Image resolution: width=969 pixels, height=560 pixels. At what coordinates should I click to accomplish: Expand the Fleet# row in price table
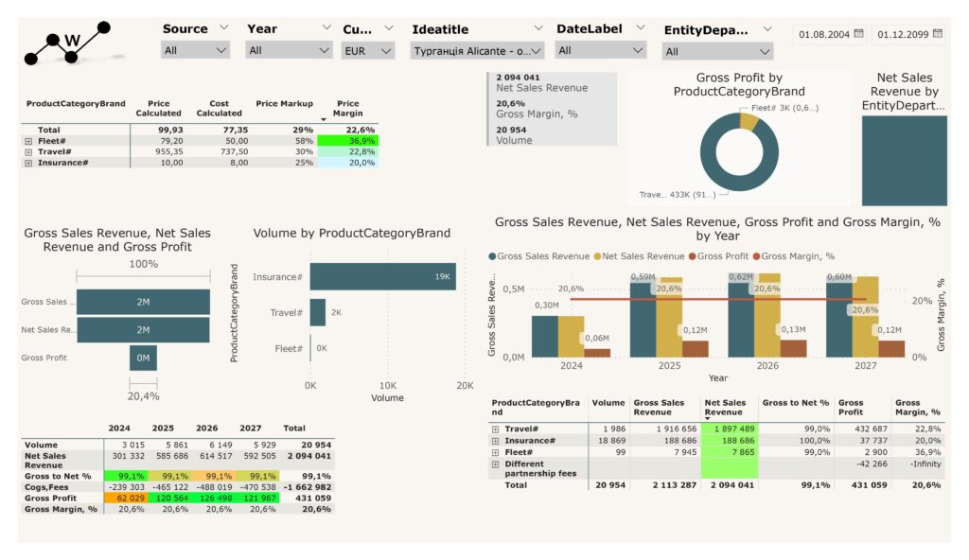click(x=28, y=141)
